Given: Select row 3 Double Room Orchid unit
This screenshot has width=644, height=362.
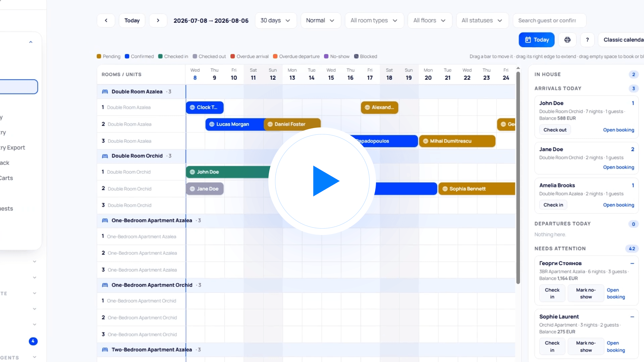Looking at the screenshot, I should (x=141, y=205).
